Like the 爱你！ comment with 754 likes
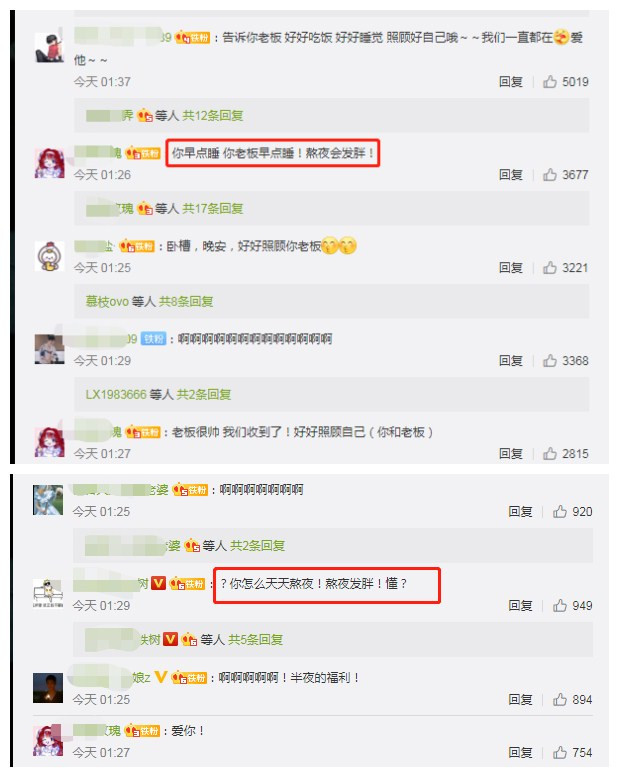 pyautogui.click(x=560, y=752)
